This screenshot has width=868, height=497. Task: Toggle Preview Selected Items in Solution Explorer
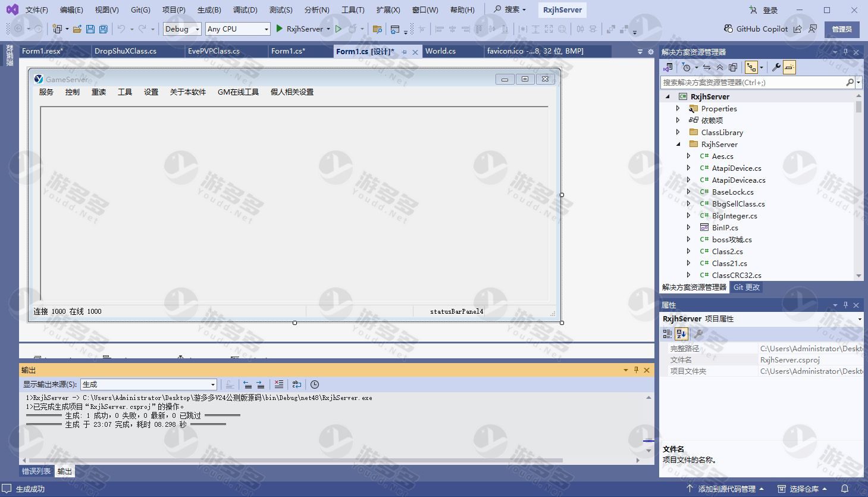coord(789,67)
